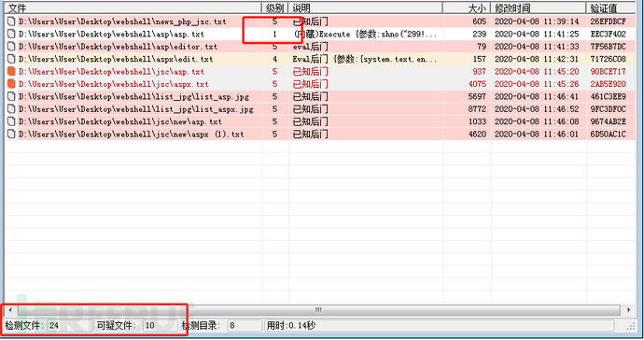Select the jsc\new\asp.txt file path

tap(120, 121)
